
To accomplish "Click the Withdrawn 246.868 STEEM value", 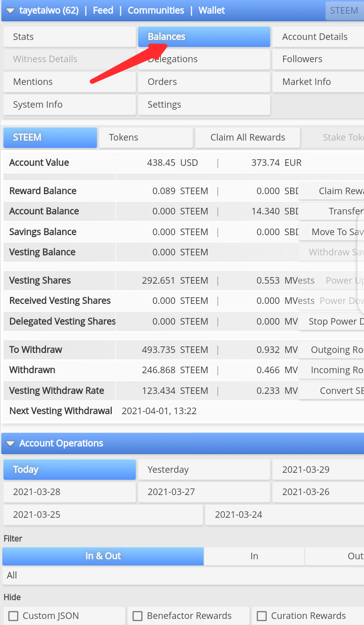I will 175,370.
